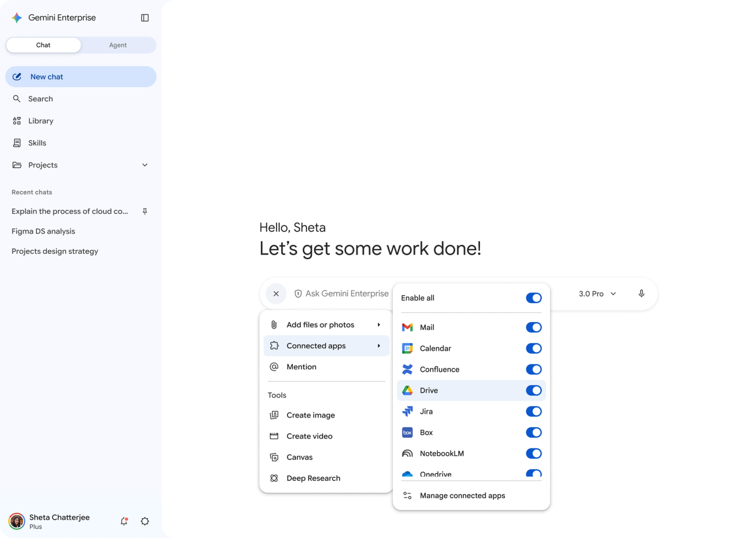Open Explain the process of cloud chat
The width and height of the screenshot is (756, 538).
click(70, 211)
